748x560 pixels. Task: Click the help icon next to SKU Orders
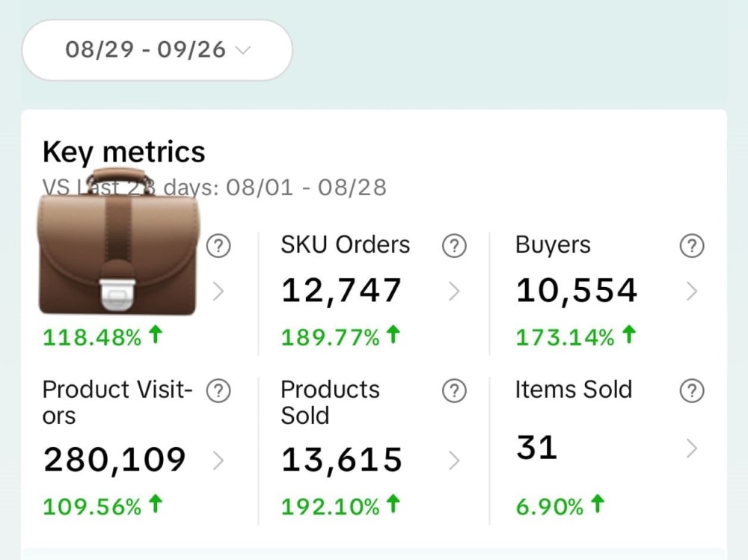[454, 246]
